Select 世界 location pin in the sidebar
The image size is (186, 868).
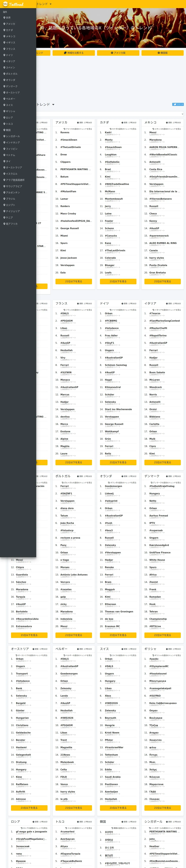[x=7, y=18]
